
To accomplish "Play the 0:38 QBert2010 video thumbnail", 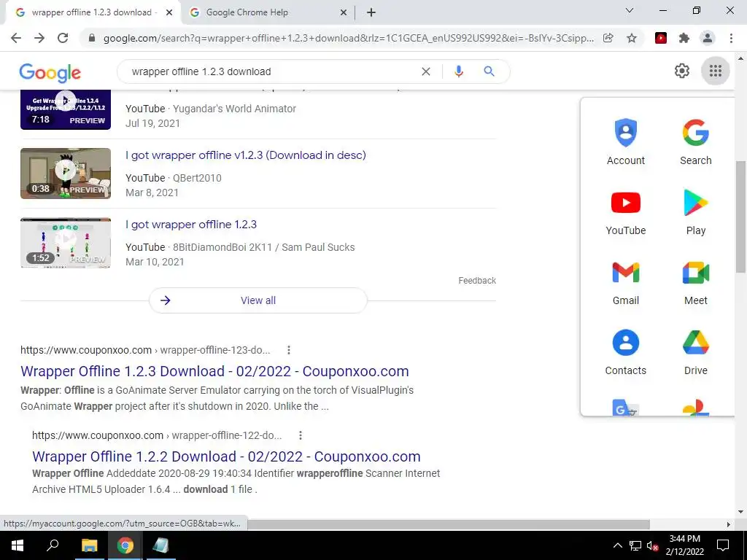I will [x=66, y=174].
